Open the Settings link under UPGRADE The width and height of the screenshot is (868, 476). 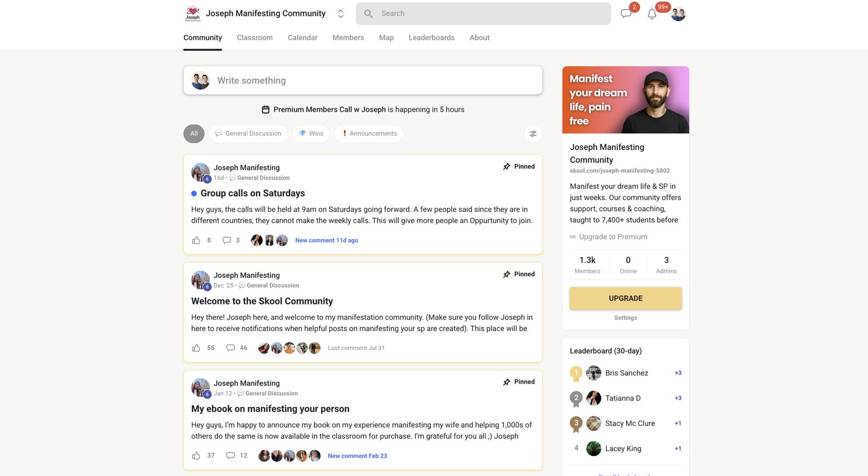coord(626,318)
